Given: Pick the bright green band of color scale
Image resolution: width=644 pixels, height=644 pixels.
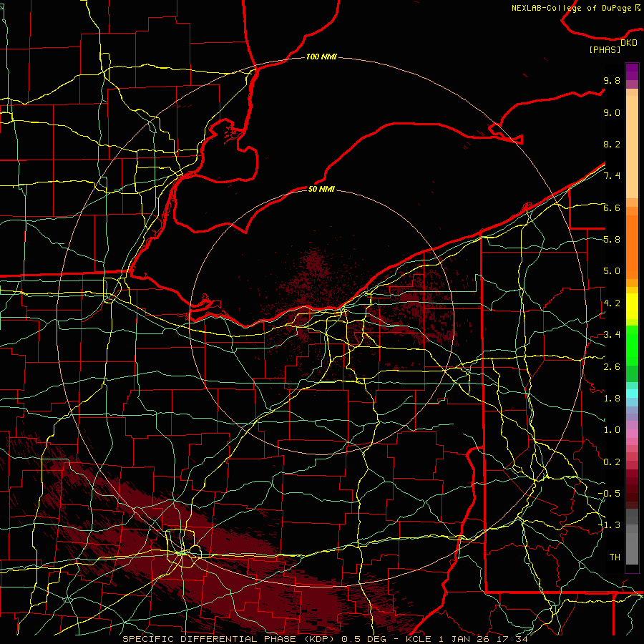Looking at the screenshot, I should [x=632, y=346].
